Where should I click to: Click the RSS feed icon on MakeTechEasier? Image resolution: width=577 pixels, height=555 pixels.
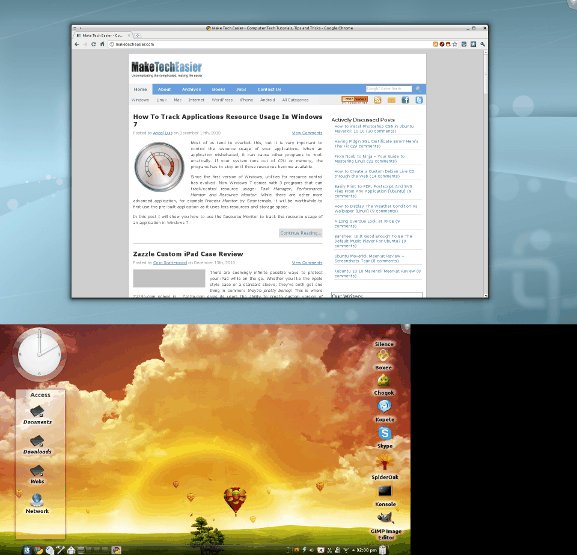tap(378, 100)
